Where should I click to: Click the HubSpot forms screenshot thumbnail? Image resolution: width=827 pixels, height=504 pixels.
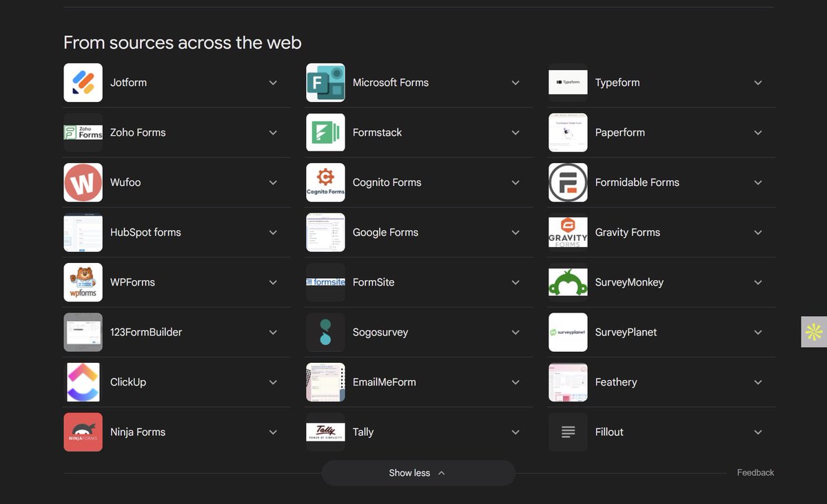tap(83, 232)
